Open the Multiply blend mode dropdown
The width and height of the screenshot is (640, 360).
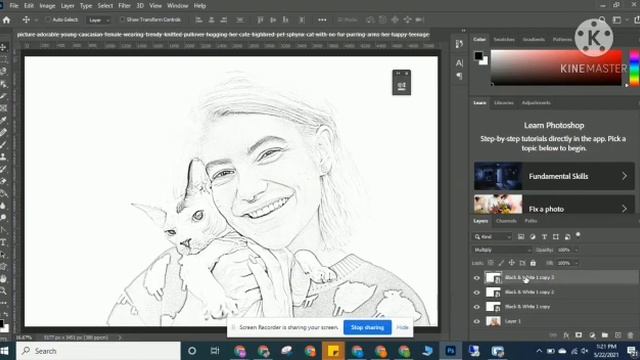502,250
